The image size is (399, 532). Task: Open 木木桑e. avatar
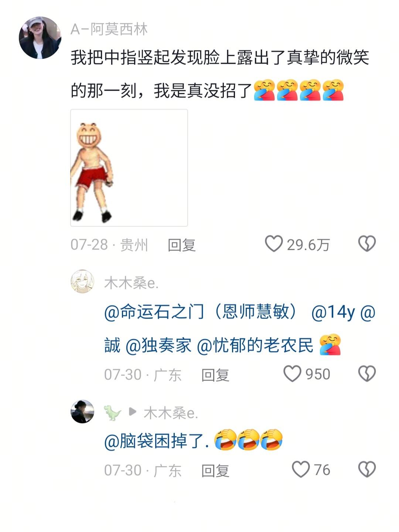[x=82, y=281]
